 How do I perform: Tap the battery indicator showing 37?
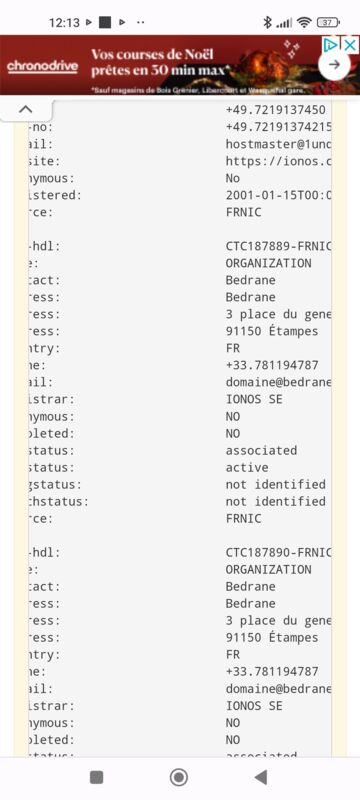point(328,22)
